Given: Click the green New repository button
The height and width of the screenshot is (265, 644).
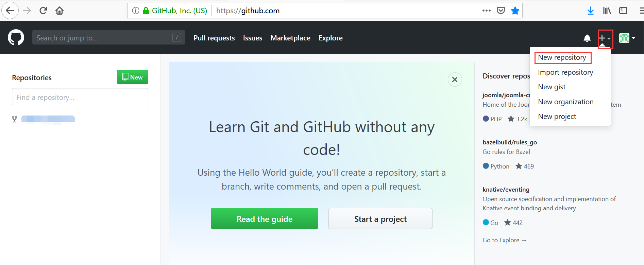Looking at the screenshot, I should [x=133, y=77].
